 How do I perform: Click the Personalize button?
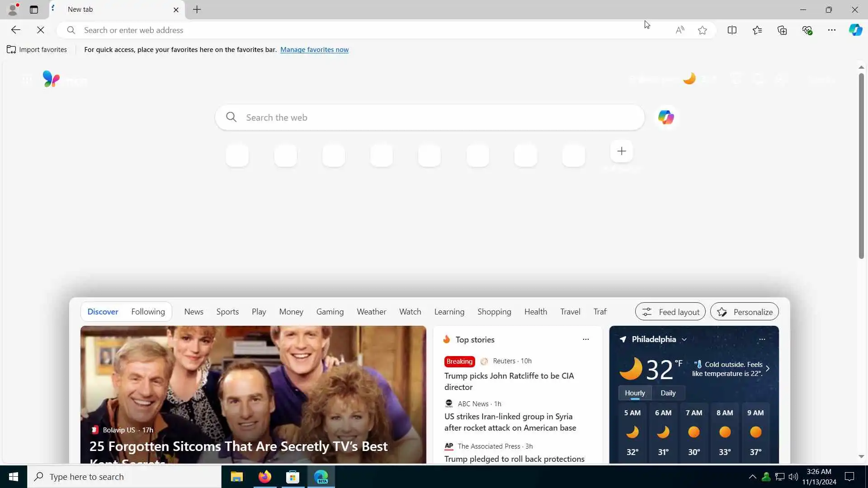(744, 312)
